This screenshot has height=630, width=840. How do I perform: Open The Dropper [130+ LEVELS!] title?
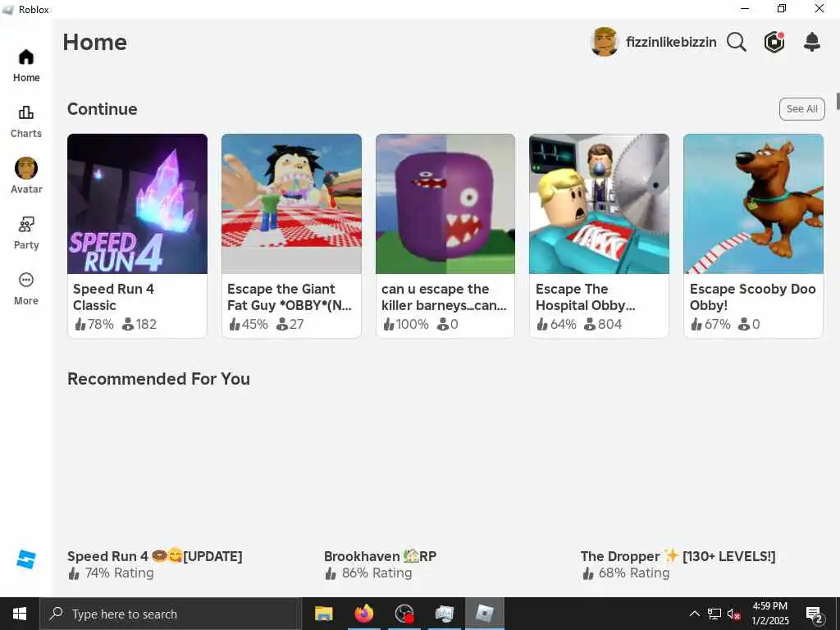pos(678,556)
